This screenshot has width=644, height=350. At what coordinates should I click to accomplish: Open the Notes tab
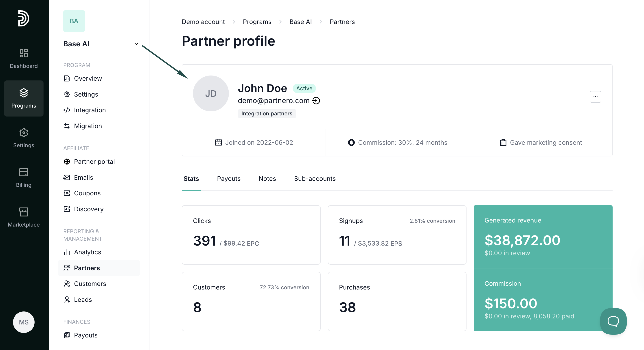pyautogui.click(x=267, y=179)
